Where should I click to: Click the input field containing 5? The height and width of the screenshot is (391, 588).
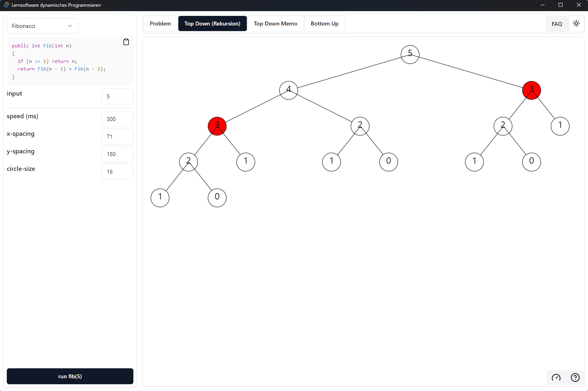point(117,96)
